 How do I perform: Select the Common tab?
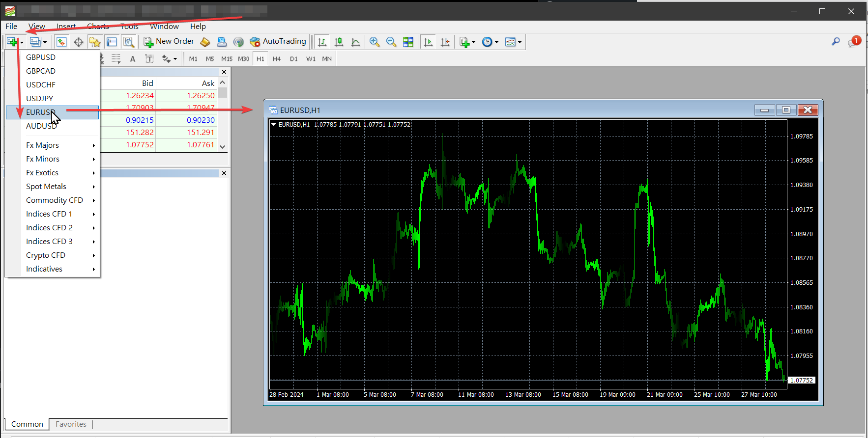27,424
